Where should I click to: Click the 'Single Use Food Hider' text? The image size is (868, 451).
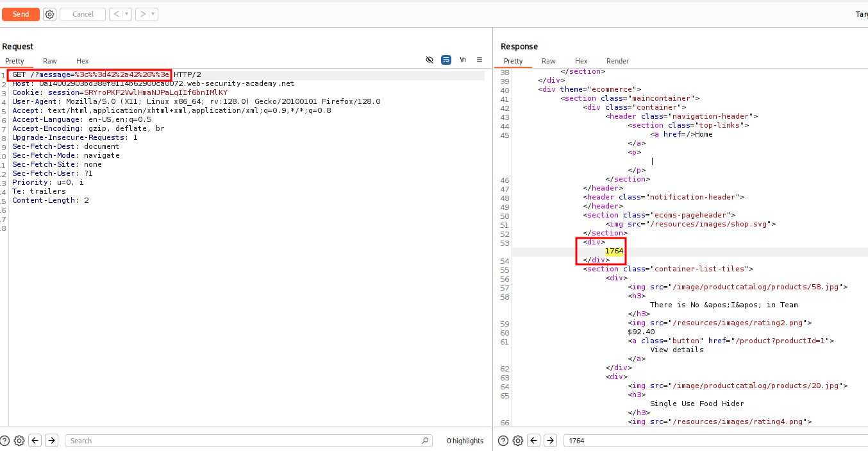coord(697,404)
